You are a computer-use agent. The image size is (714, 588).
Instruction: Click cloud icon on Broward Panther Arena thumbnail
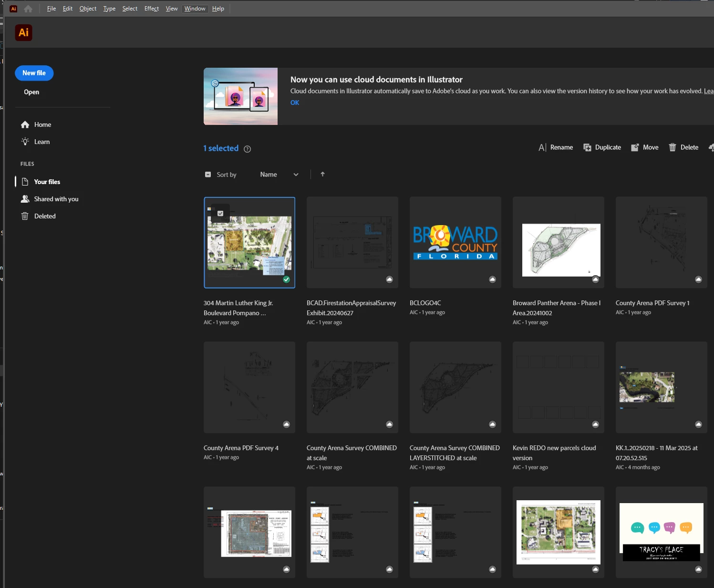pyautogui.click(x=595, y=279)
